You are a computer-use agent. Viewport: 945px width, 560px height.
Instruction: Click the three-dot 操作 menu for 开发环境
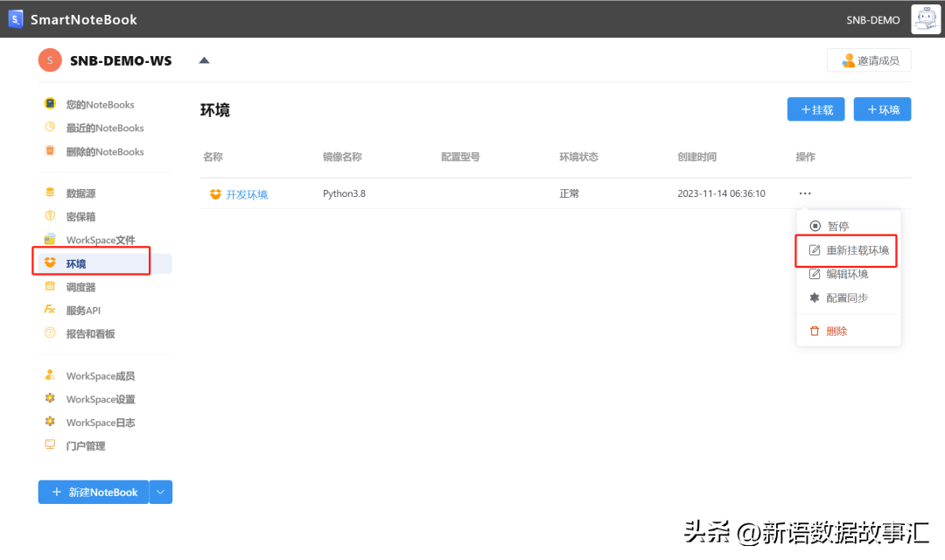pyautogui.click(x=805, y=193)
